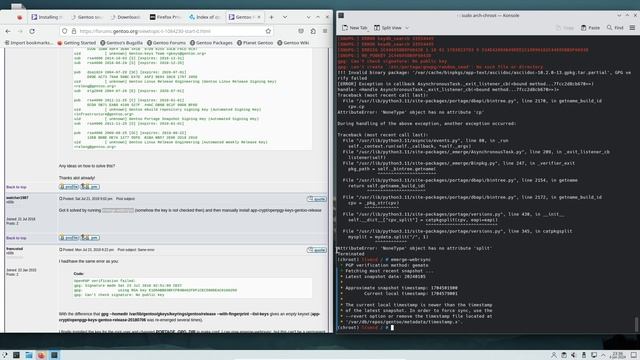Click the tracking protection shield icon
Viewport: 640px width, 360px height.
point(64,31)
